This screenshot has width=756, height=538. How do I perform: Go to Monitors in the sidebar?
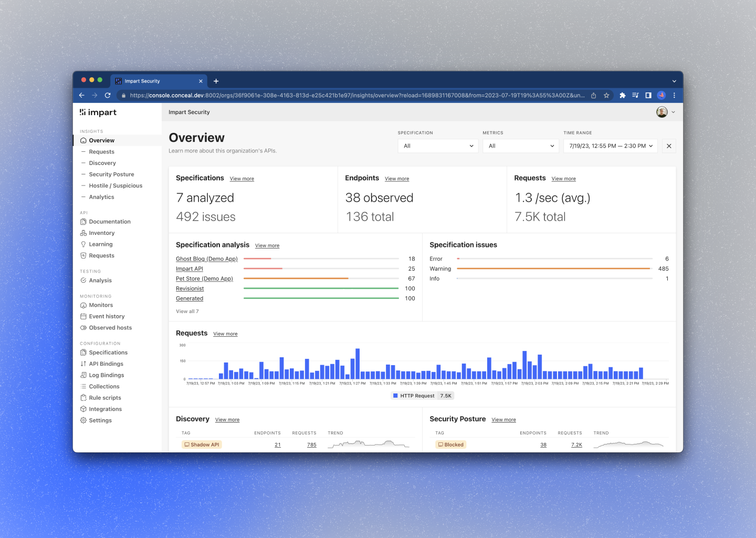[97, 305]
